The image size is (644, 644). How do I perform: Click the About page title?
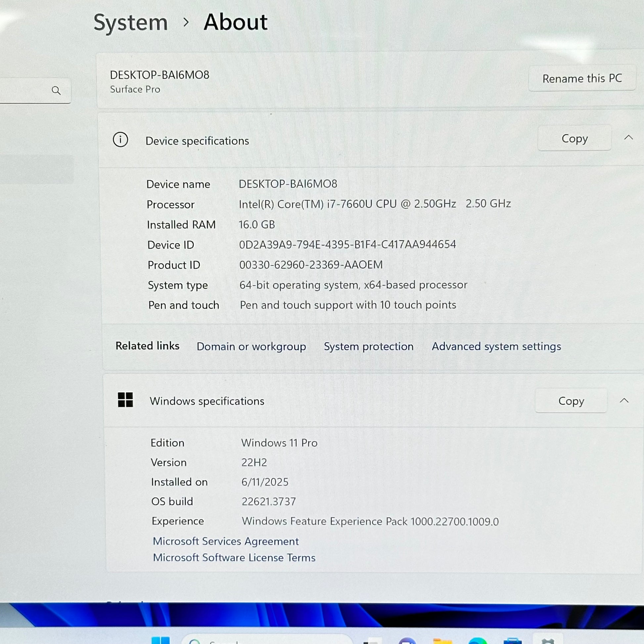tap(235, 22)
